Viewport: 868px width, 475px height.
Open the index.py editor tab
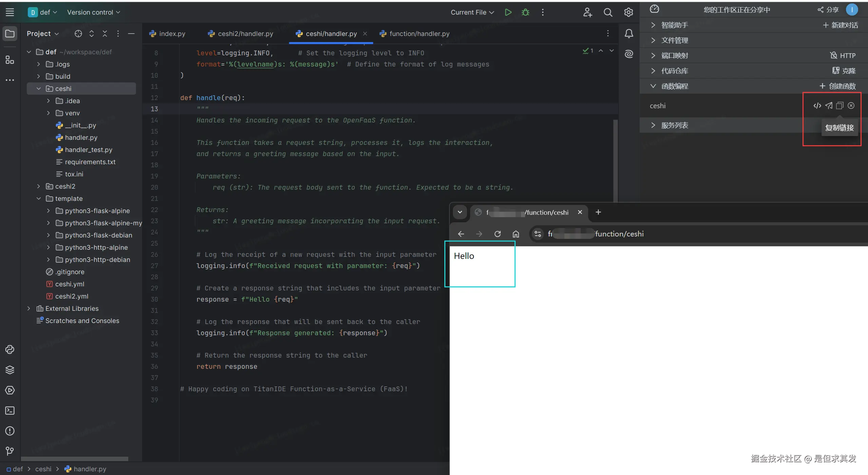(x=172, y=34)
